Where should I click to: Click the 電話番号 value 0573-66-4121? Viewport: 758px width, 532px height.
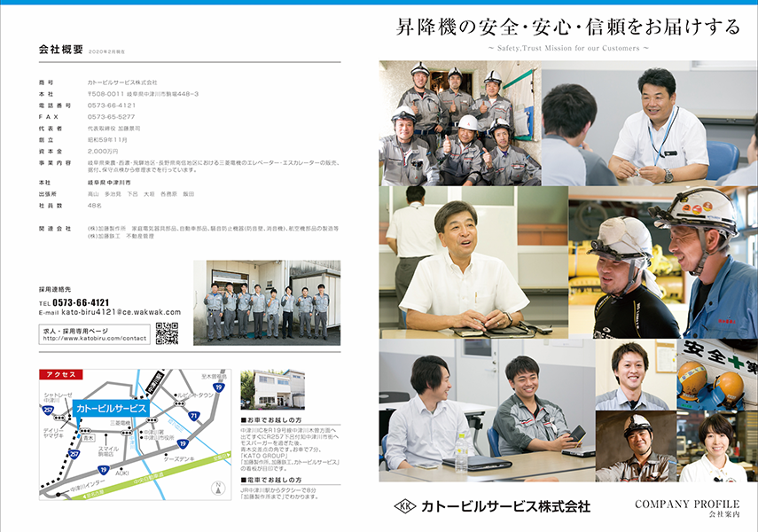pyautogui.click(x=112, y=106)
